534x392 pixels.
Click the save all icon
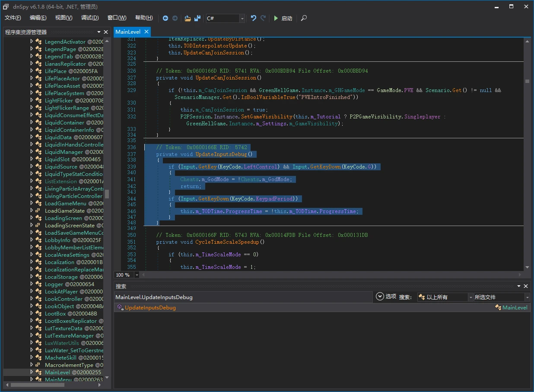[197, 18]
